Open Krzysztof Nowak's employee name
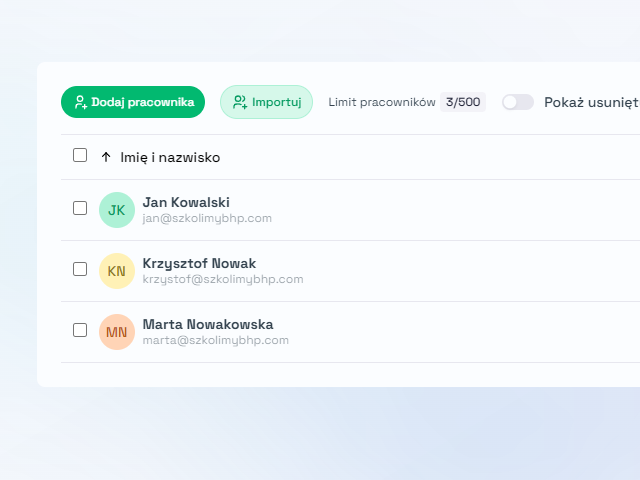Screen dimensions: 640x480 click(199, 263)
